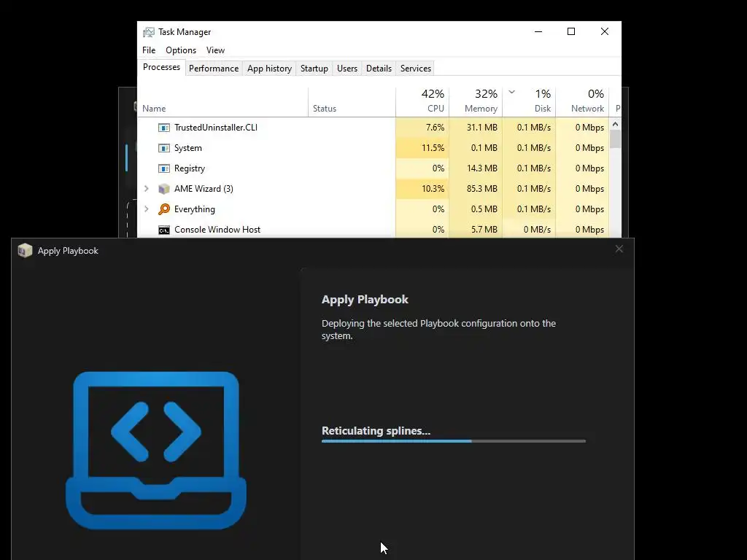Open the Options menu in Task Manager

coord(181,50)
